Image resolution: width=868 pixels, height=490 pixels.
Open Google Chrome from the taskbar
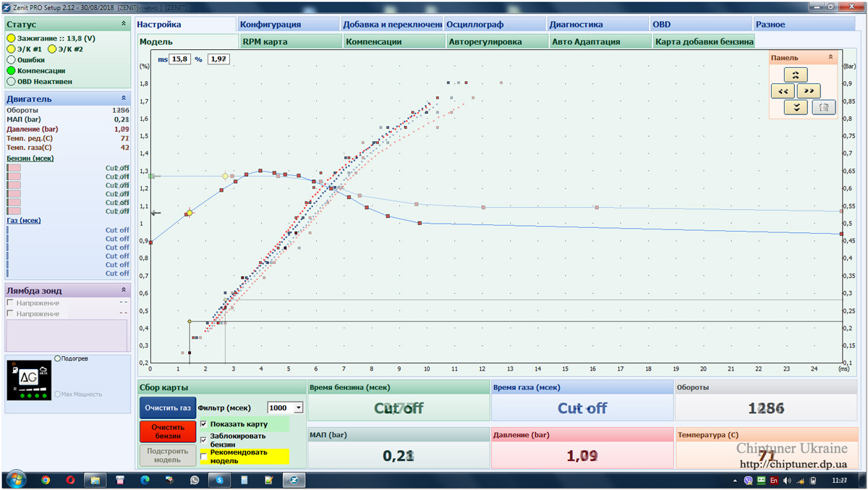46,480
